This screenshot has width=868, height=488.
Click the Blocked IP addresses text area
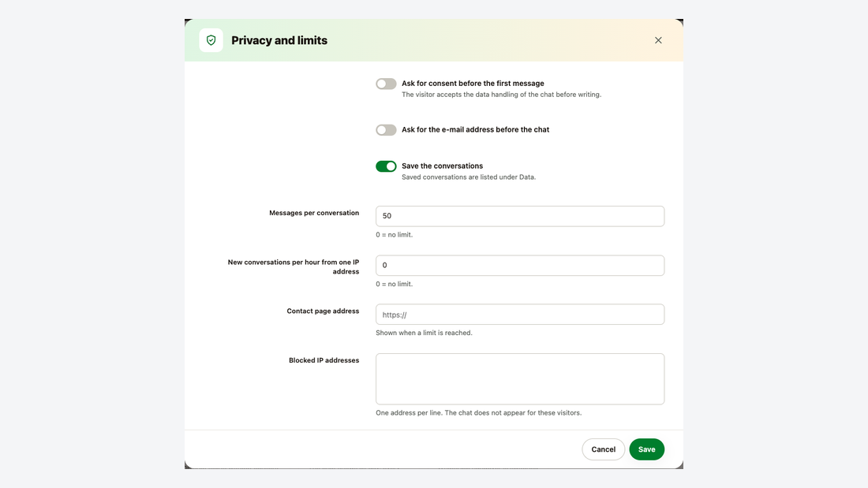pos(520,379)
